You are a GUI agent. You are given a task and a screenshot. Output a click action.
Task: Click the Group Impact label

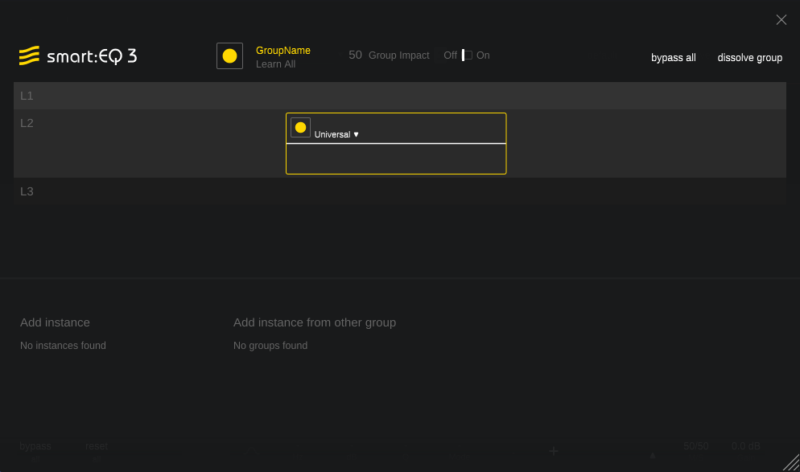click(399, 56)
